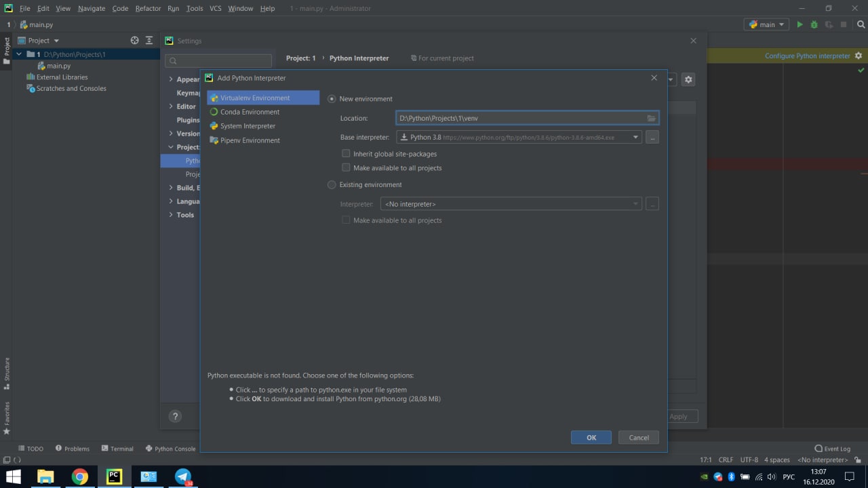This screenshot has width=868, height=488.
Task: Open the TODO tool window
Action: tap(31, 449)
